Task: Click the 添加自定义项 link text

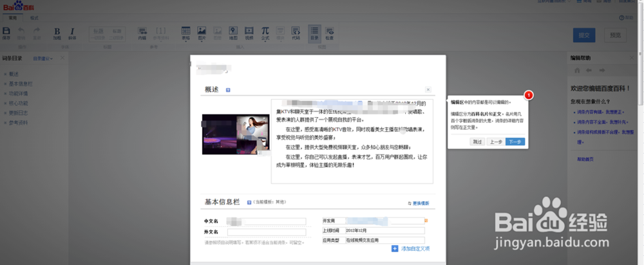Action: point(415,248)
